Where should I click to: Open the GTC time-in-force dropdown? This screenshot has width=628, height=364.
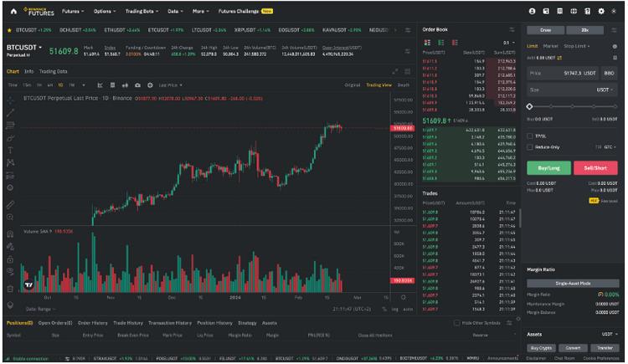[610, 146]
